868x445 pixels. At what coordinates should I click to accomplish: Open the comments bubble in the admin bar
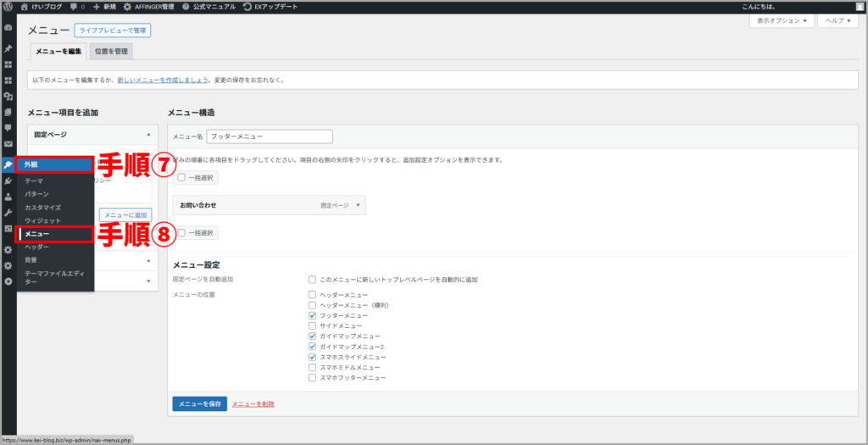77,6
